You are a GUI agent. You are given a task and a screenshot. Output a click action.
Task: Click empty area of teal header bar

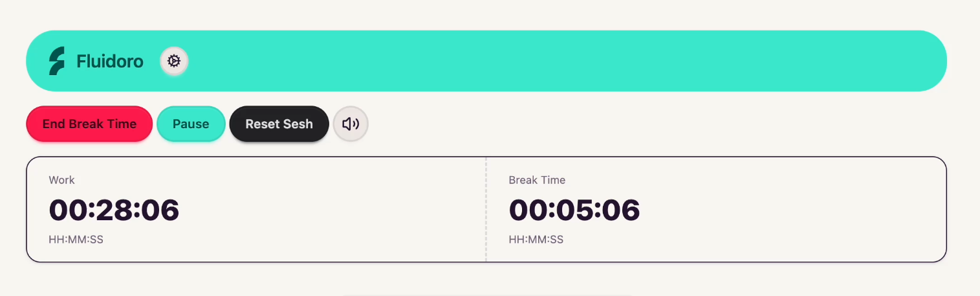pyautogui.click(x=550, y=61)
